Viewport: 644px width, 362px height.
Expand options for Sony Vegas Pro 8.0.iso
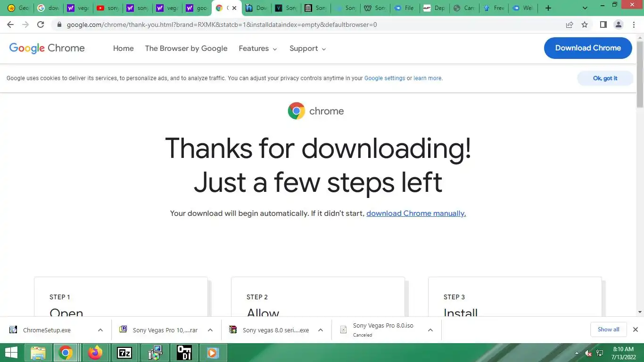[x=430, y=330]
